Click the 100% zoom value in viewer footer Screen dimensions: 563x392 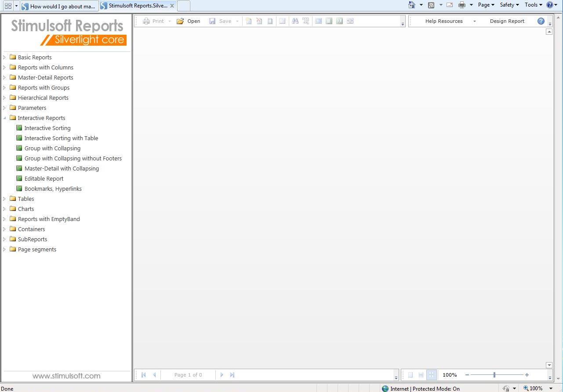click(x=450, y=375)
